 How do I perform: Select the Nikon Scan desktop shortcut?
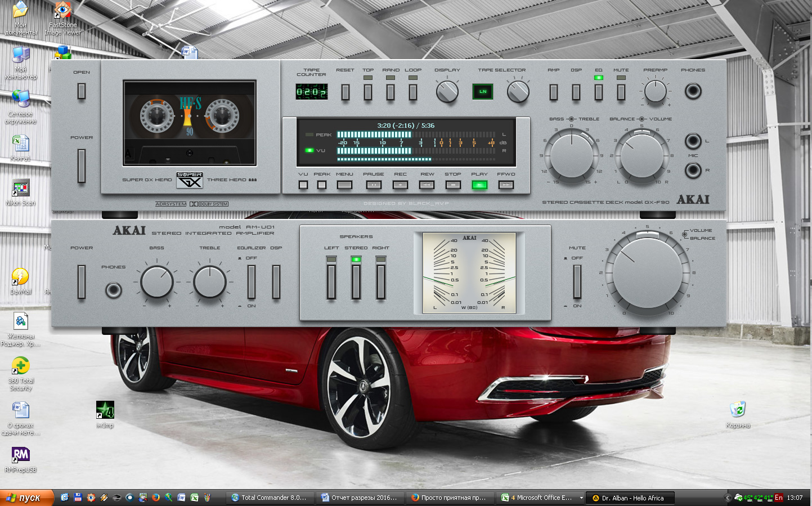pos(21,192)
